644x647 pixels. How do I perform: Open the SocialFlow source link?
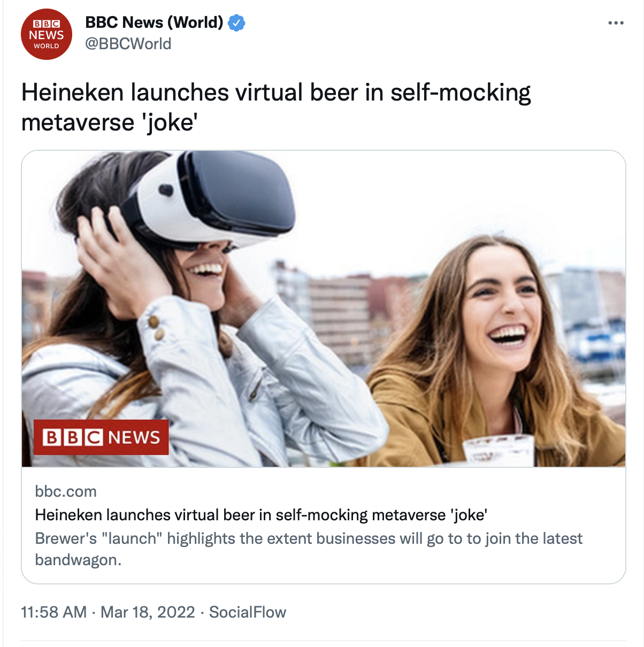tap(248, 612)
